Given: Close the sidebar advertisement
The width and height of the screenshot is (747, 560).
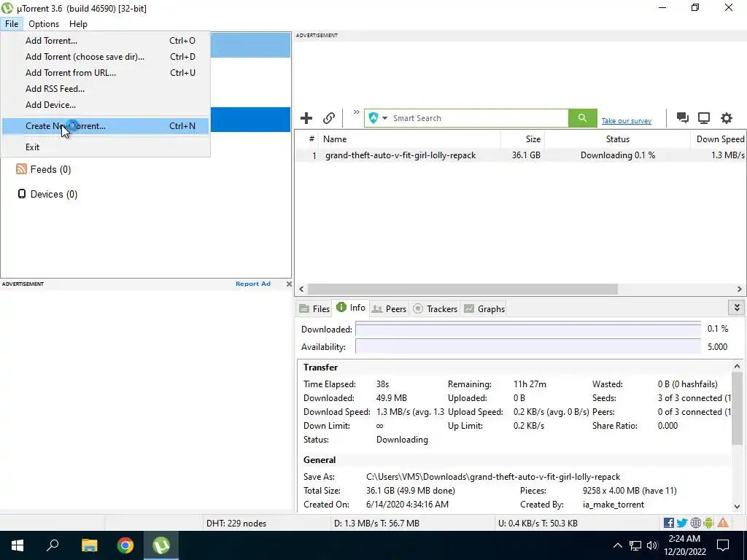Looking at the screenshot, I should (x=289, y=284).
